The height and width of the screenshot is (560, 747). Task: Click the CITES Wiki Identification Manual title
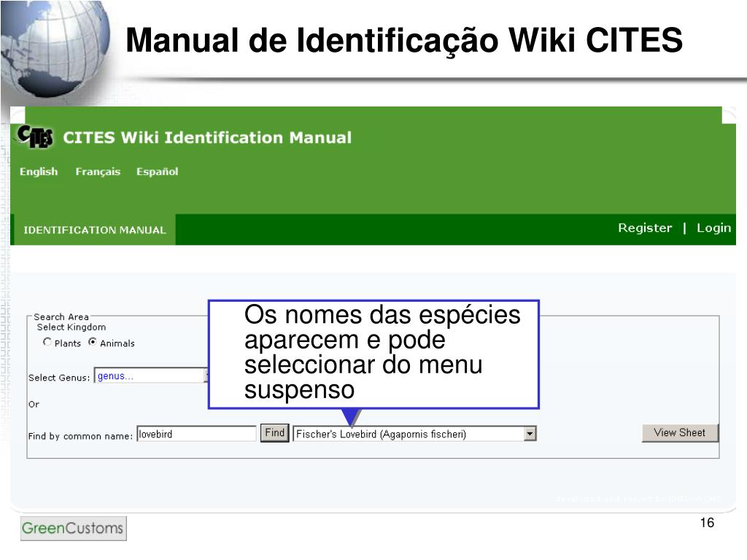pyautogui.click(x=207, y=138)
